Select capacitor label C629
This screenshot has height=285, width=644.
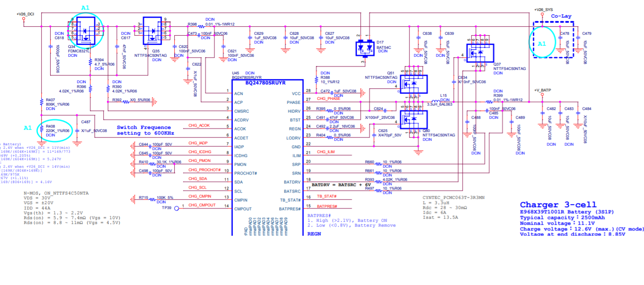coord(259,33)
